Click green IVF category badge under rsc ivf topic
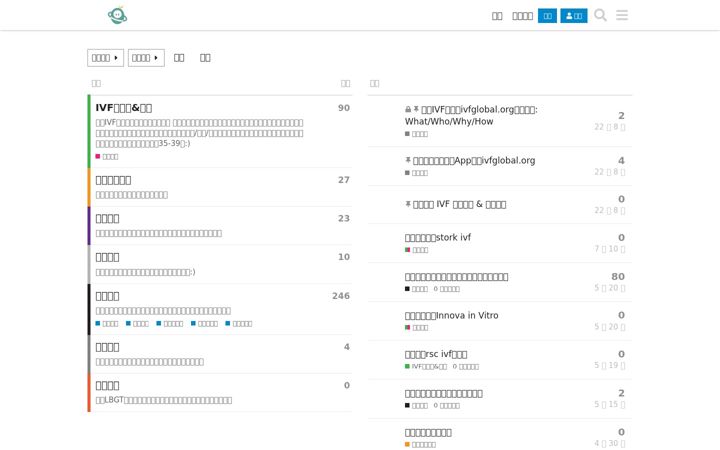The height and width of the screenshot is (450, 720). [x=426, y=366]
